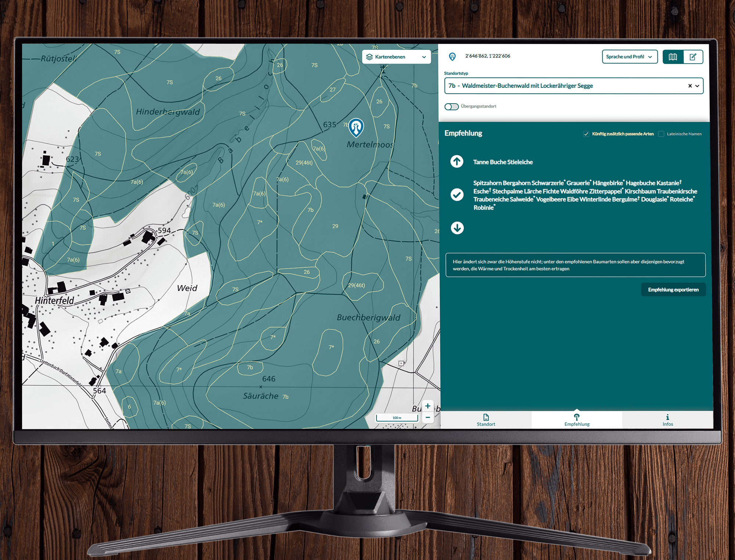This screenshot has height=560, width=735.
Task: Zoom in the map with plus button
Action: pos(428,406)
